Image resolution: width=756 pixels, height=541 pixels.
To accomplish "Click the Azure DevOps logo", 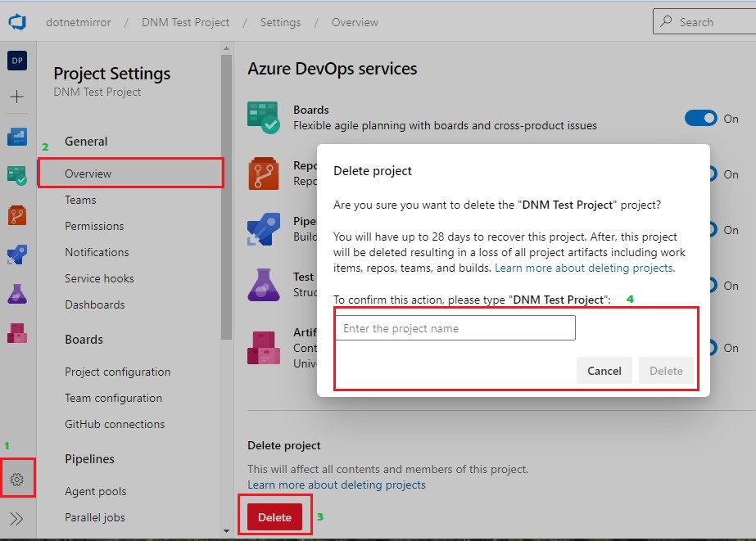I will tap(17, 22).
